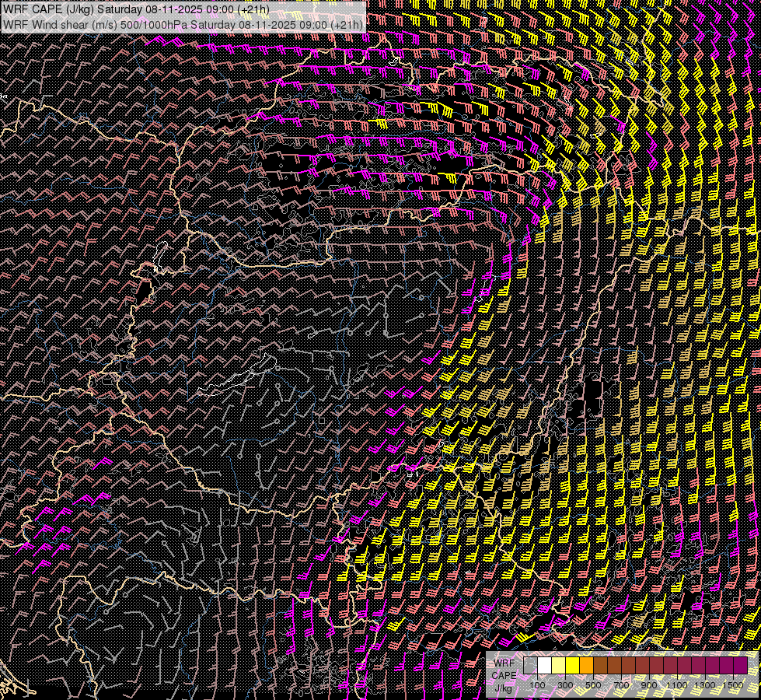Click the white swatch in the CAPE legend
Viewport: 761px width, 700px height.
click(544, 666)
